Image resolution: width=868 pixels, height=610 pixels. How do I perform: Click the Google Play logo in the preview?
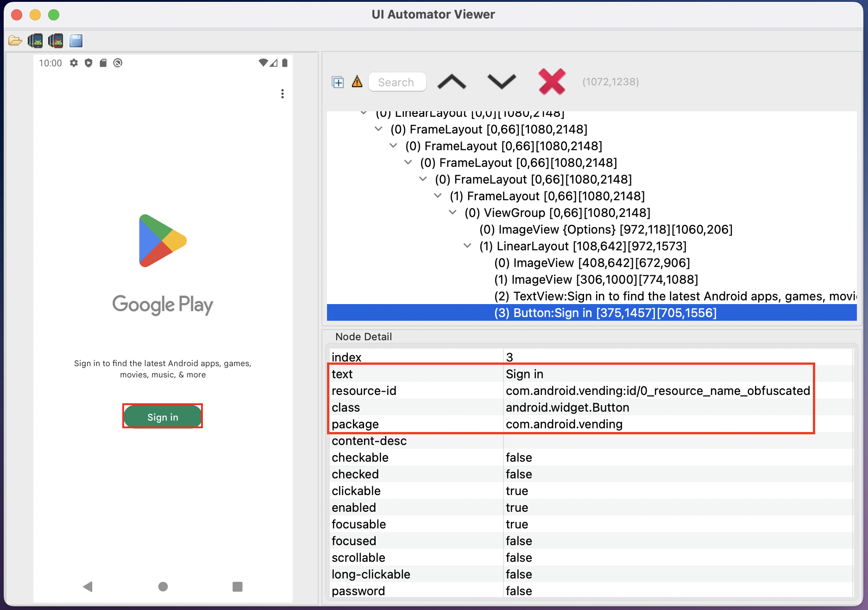pos(163,241)
